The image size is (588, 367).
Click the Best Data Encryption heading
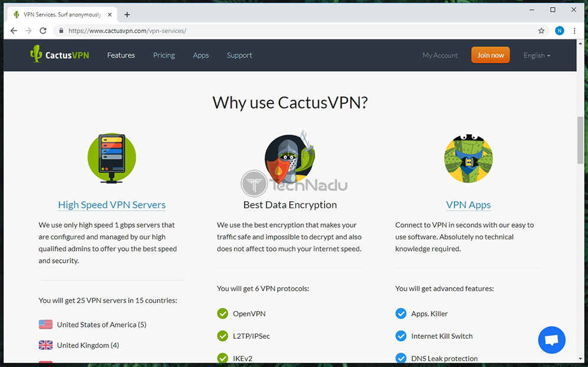pyautogui.click(x=290, y=205)
